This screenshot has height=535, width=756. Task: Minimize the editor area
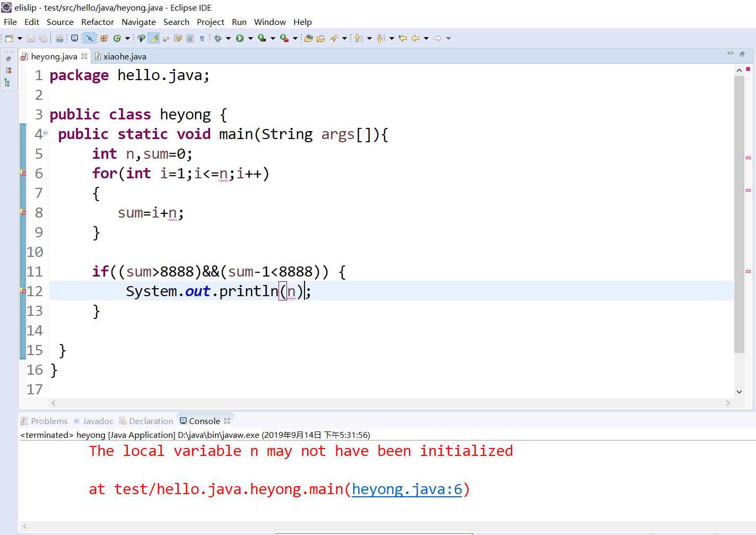[x=730, y=54]
